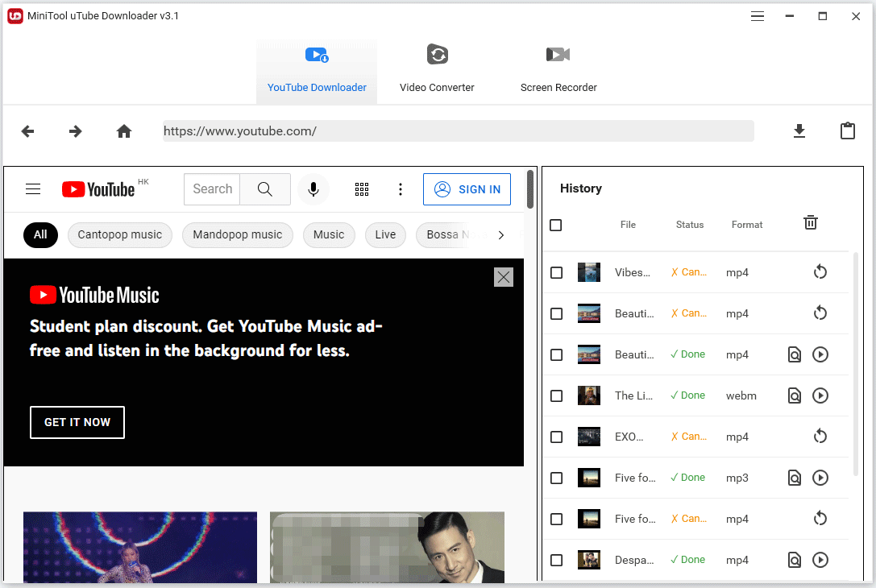The height and width of the screenshot is (588, 876).
Task: Check the EXO row checkbox
Action: pyautogui.click(x=556, y=437)
